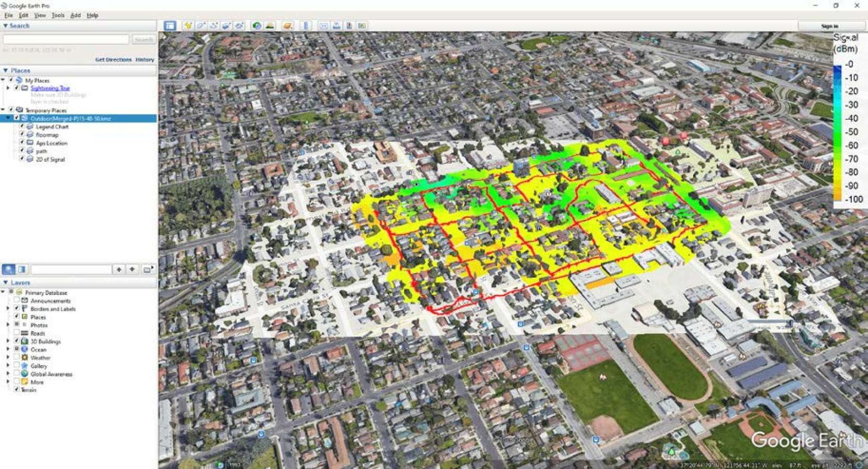Open the search History link
The height and width of the screenshot is (469, 868).
click(x=145, y=59)
